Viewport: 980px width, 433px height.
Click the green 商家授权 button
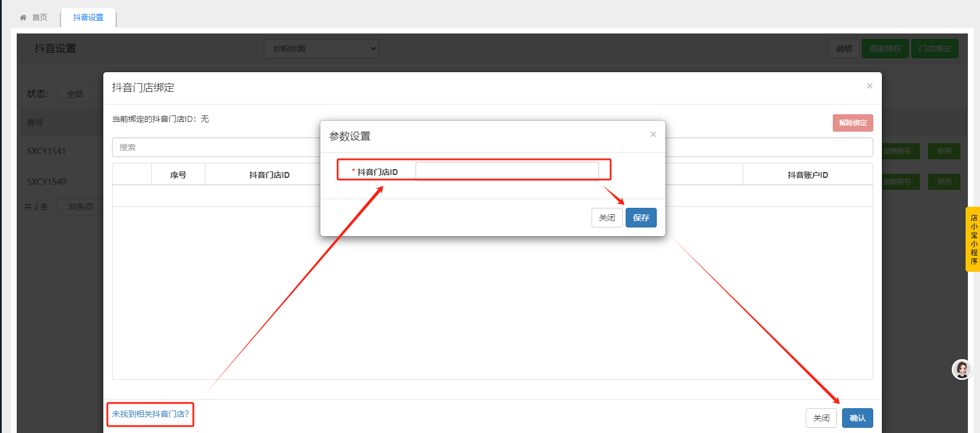click(x=885, y=48)
